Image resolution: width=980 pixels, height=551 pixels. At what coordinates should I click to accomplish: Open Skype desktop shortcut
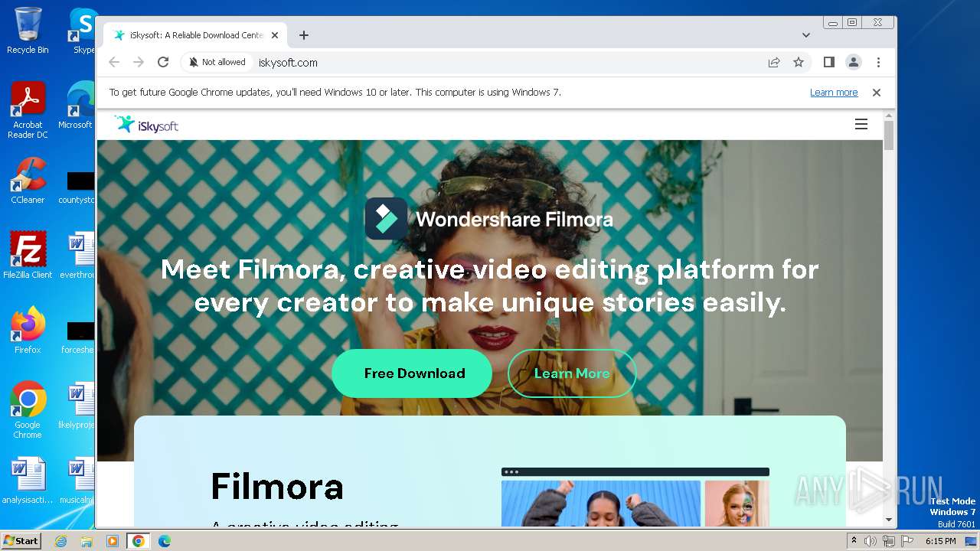83,31
